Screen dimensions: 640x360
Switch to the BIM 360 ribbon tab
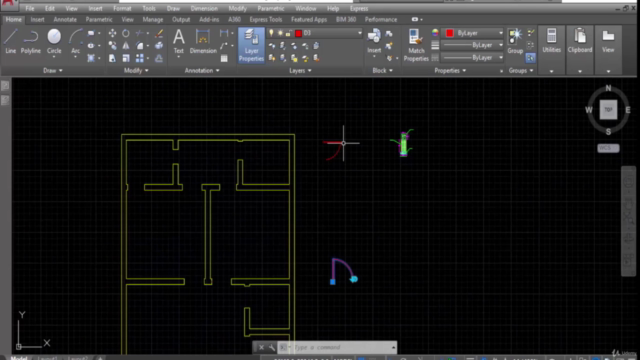pos(346,20)
